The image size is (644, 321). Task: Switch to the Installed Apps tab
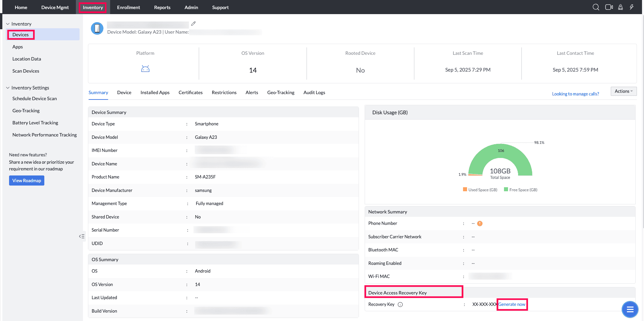click(x=155, y=92)
